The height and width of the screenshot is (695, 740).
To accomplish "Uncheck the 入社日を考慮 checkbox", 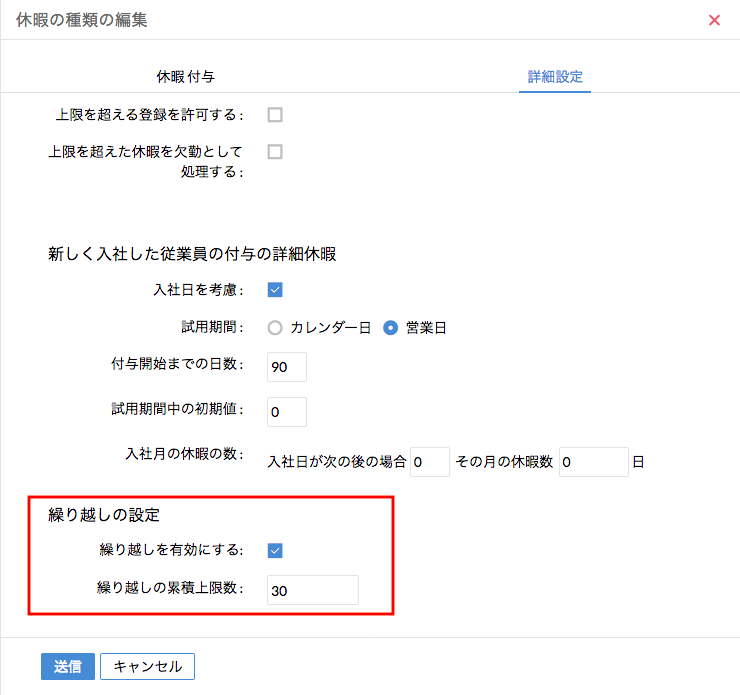I will tap(275, 290).
